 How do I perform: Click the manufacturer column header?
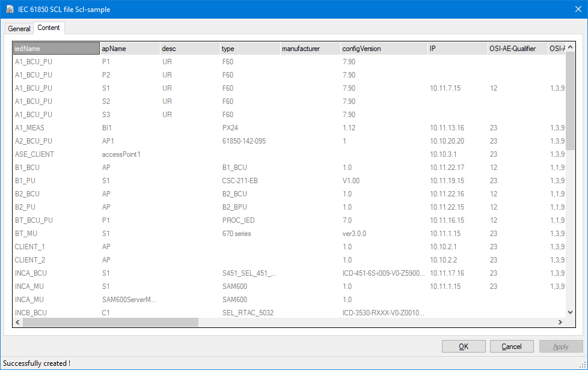(310, 49)
